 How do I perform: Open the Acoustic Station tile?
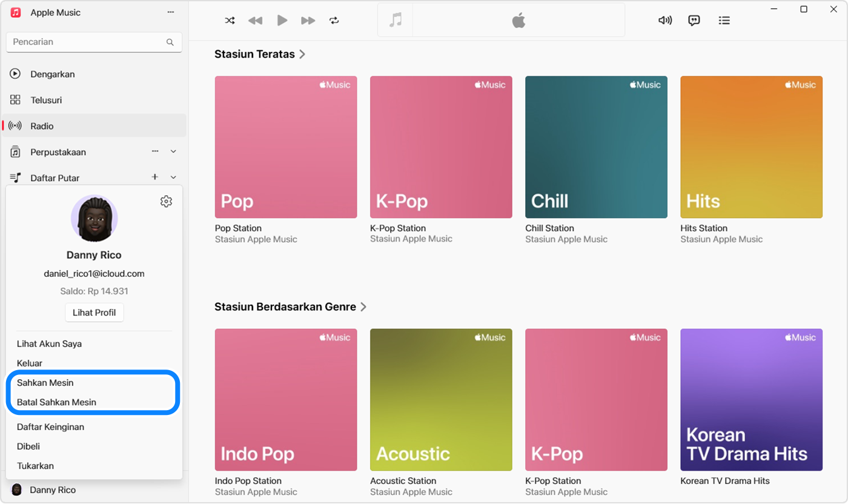441,400
